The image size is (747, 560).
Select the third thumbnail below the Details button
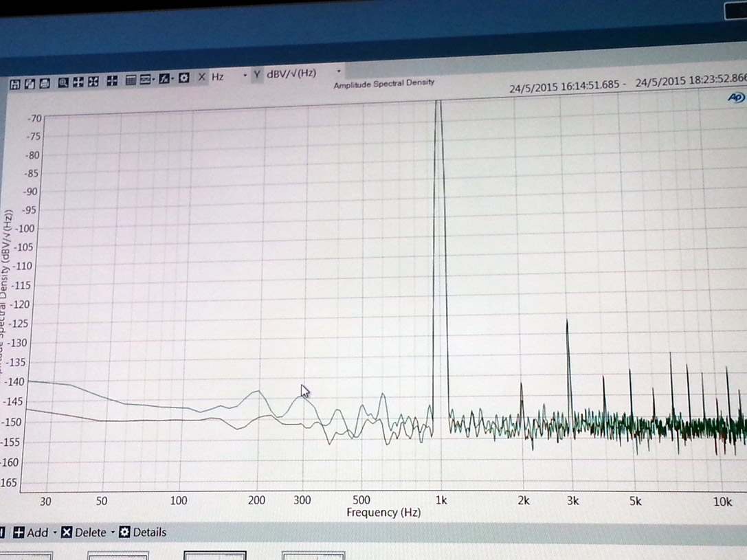(215, 555)
